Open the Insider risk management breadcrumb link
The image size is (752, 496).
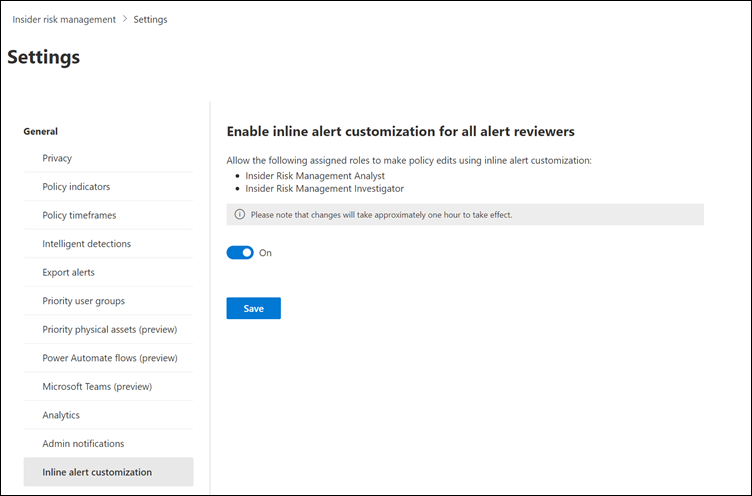62,19
